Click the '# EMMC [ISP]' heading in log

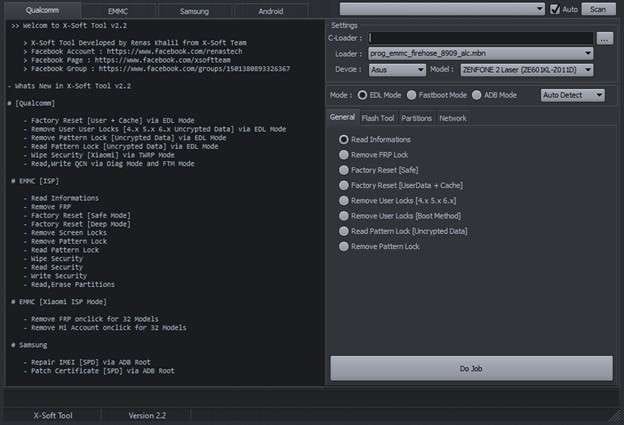click(x=35, y=181)
